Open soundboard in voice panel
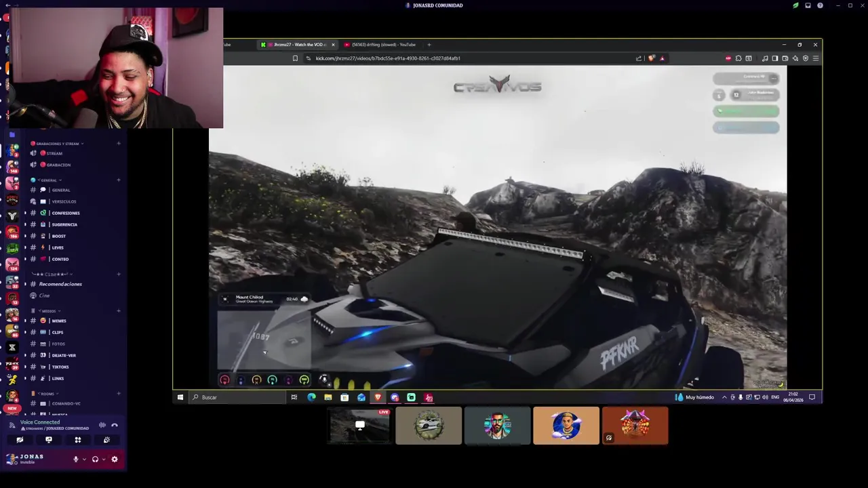 tap(106, 440)
